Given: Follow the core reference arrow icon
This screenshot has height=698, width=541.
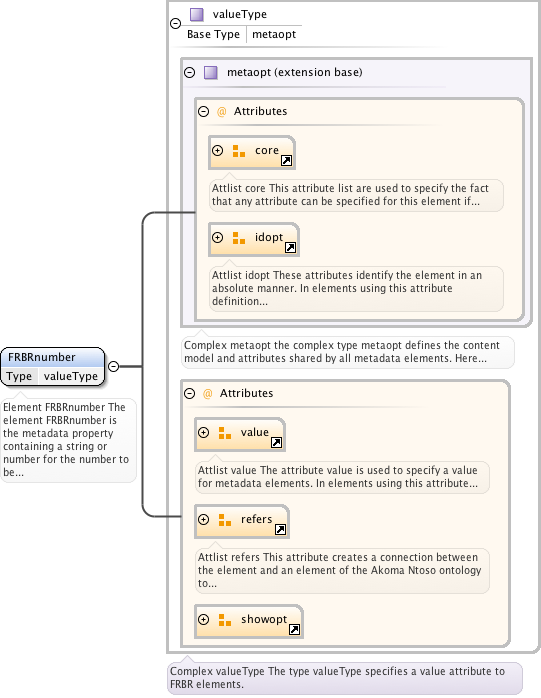Looking at the screenshot, I should [x=286, y=161].
